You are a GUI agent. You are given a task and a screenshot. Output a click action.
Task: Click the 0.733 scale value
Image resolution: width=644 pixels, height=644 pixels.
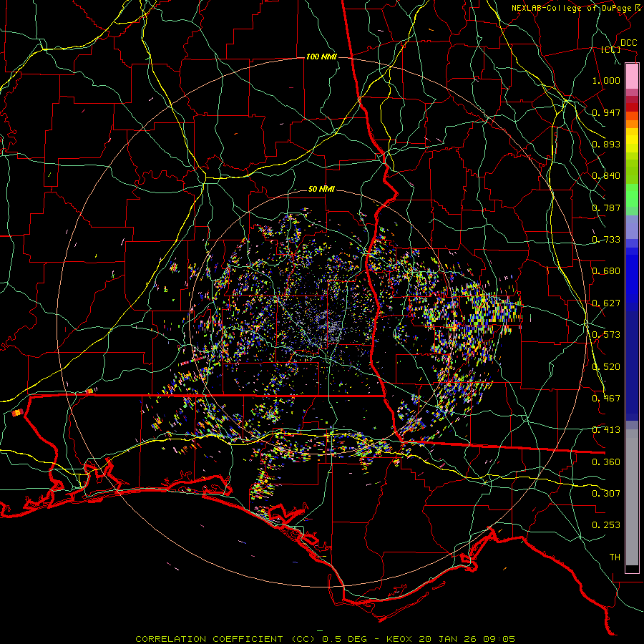click(x=606, y=240)
